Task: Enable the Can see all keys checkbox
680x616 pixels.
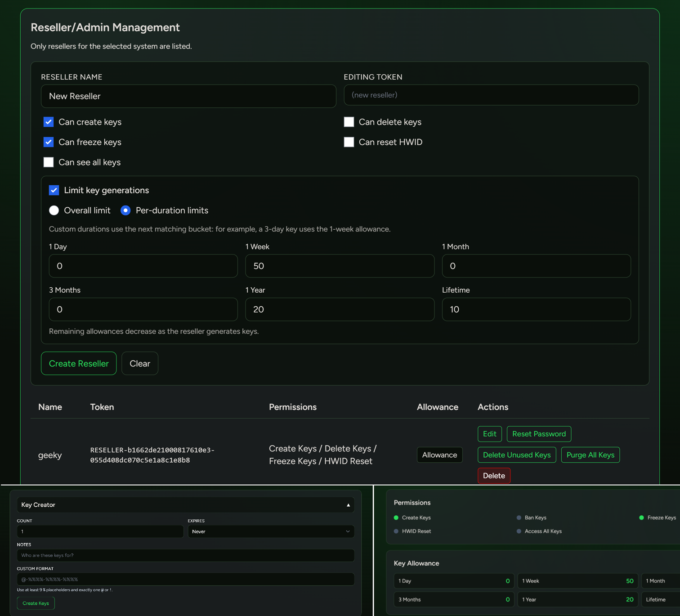Action: coord(49,162)
